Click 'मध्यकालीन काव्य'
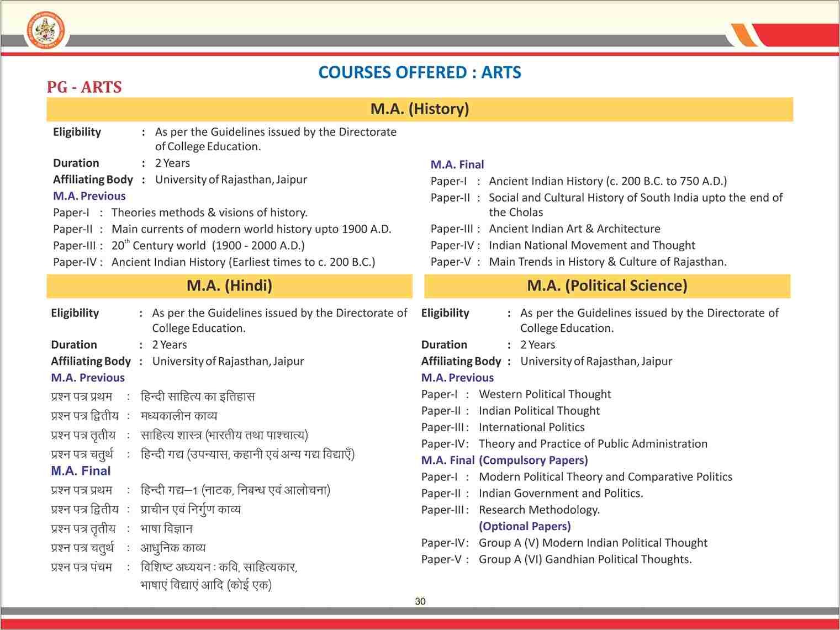The image size is (840, 630). pyautogui.click(x=179, y=416)
